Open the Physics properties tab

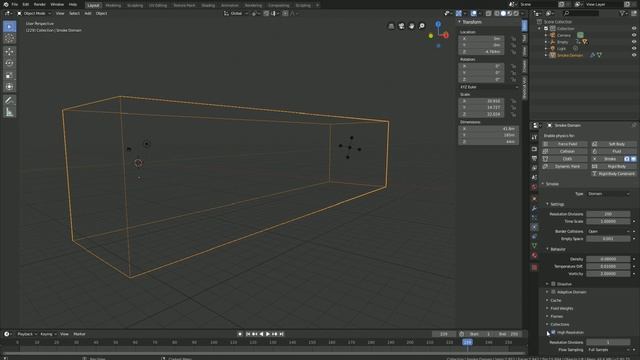pos(534,227)
